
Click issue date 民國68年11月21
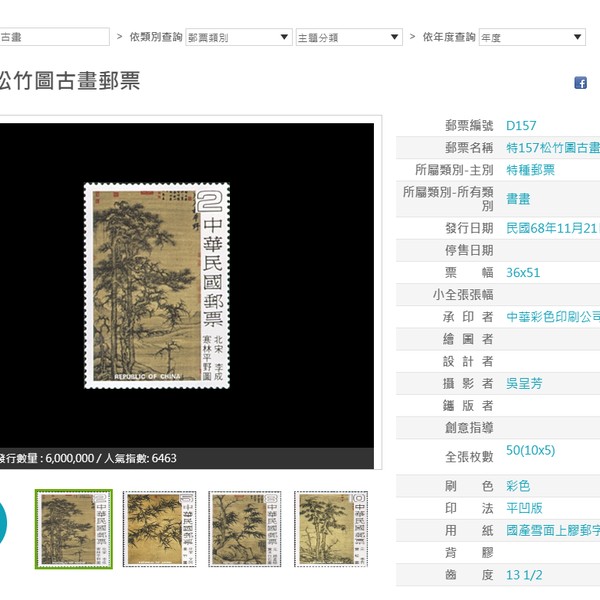coord(553,228)
